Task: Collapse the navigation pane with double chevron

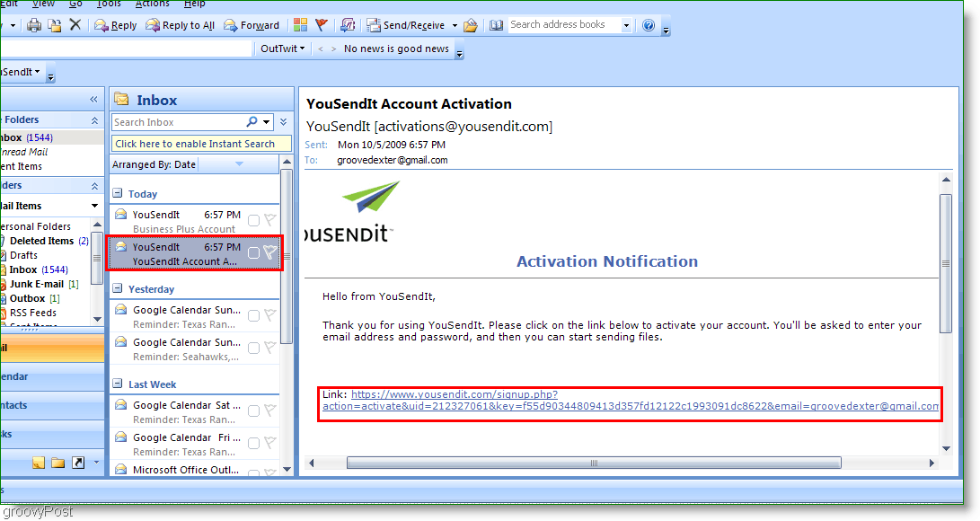Action: [93, 100]
